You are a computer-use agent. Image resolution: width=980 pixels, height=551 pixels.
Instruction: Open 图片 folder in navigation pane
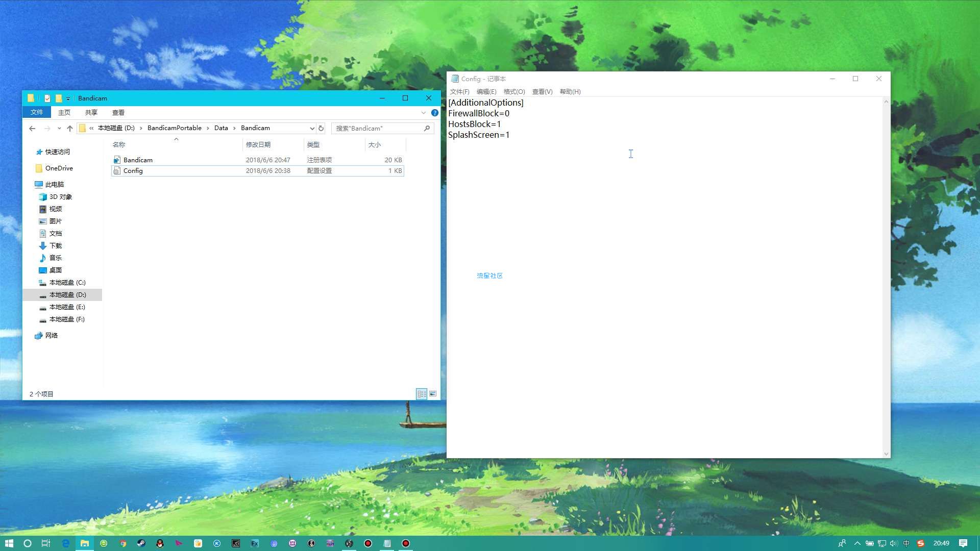(x=51, y=221)
